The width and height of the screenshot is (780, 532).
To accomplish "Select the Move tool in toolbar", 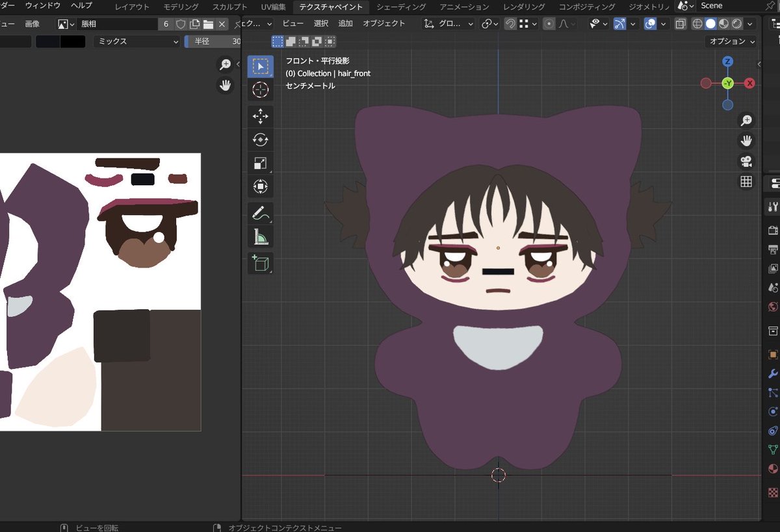I will [x=260, y=117].
